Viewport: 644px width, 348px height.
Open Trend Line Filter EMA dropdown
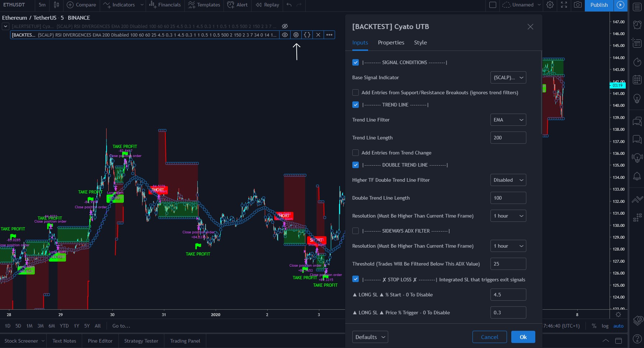click(508, 120)
